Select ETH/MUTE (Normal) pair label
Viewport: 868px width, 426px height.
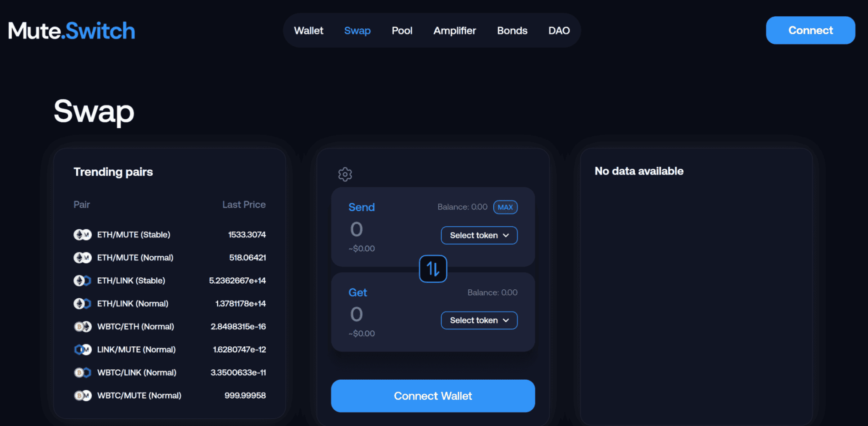[135, 258]
